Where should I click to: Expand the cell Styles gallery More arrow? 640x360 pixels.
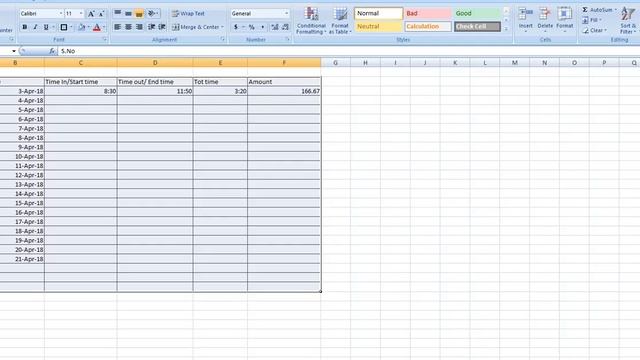point(506,29)
